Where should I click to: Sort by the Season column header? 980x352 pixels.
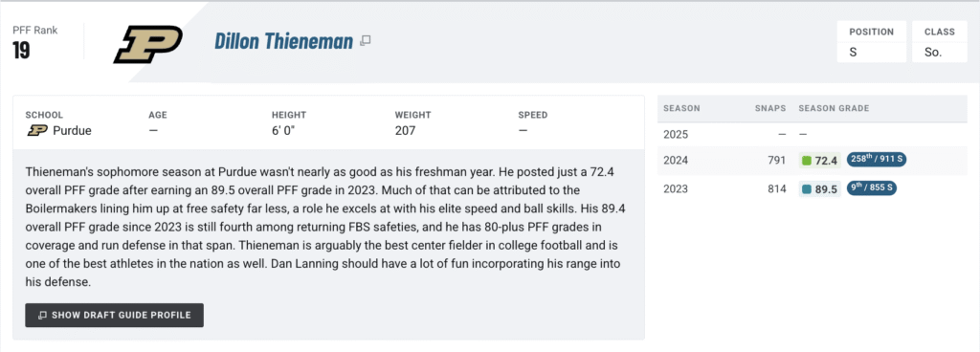point(681,108)
